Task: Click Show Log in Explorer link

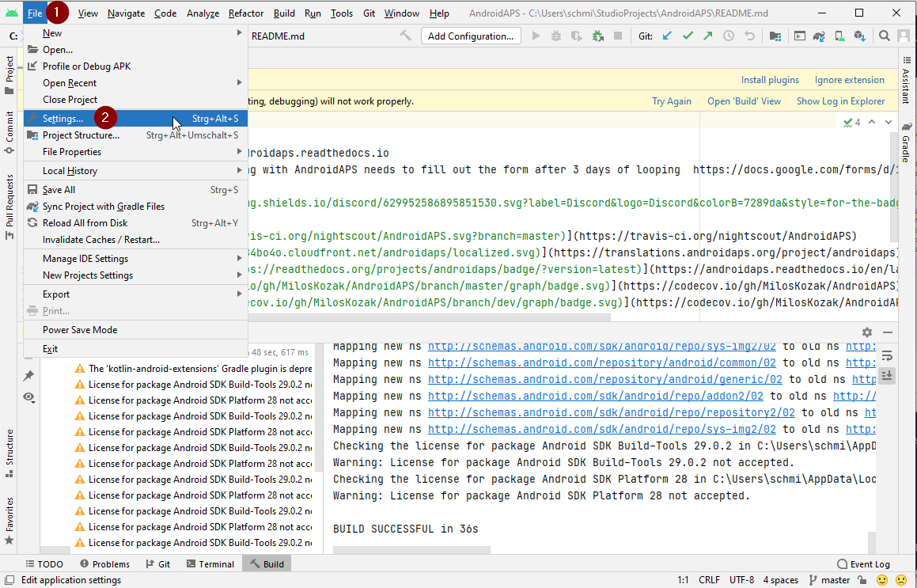Action: [840, 101]
